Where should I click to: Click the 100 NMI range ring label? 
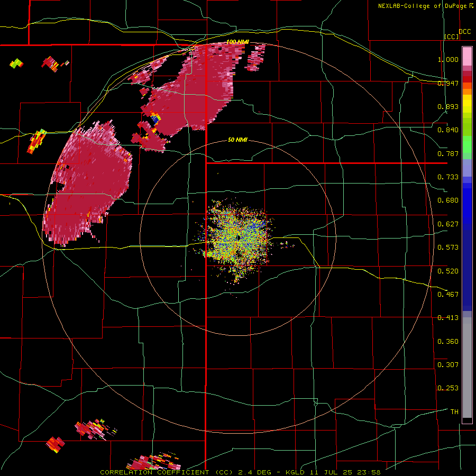[x=237, y=42]
